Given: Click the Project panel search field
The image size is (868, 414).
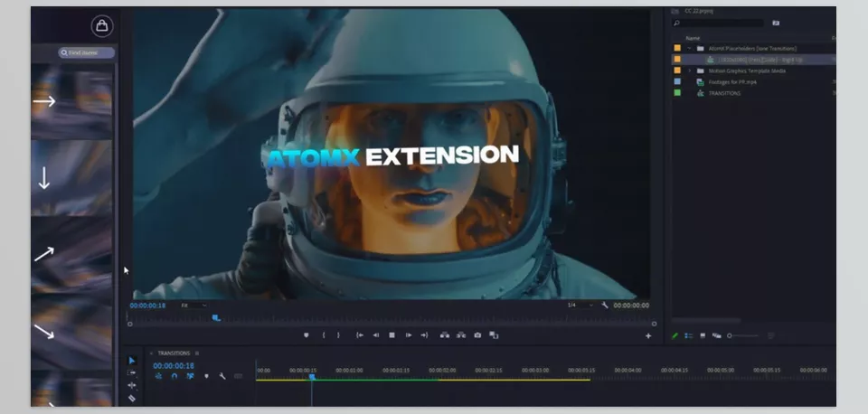Looking at the screenshot, I should (717, 24).
